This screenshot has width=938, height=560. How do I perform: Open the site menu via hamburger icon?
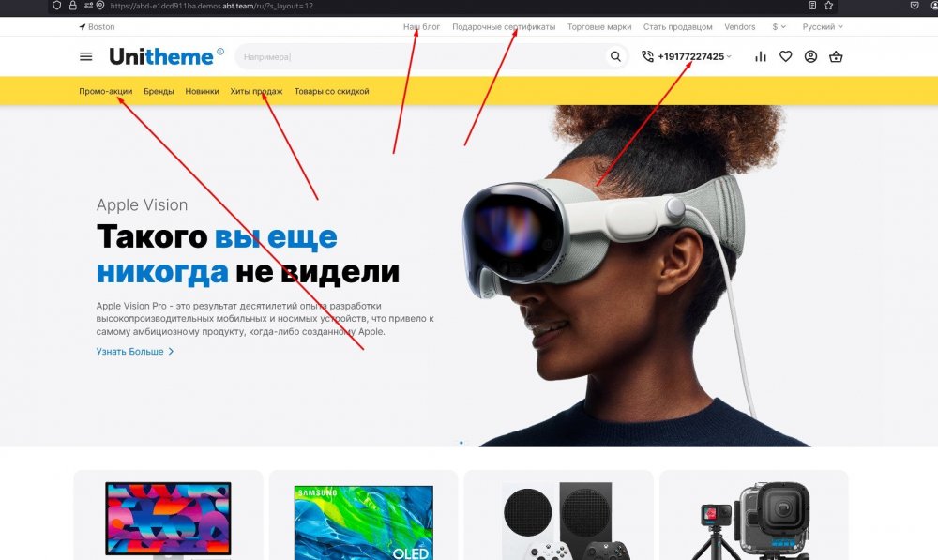[x=85, y=56]
